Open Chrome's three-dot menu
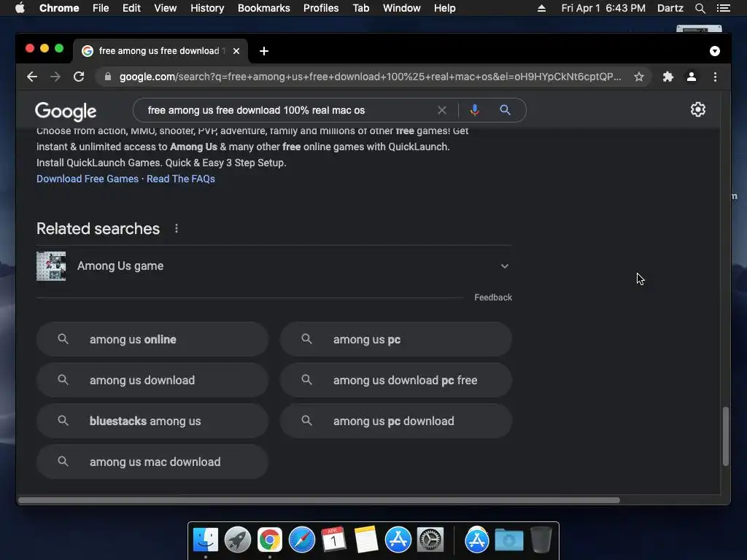The height and width of the screenshot is (560, 747). point(715,77)
